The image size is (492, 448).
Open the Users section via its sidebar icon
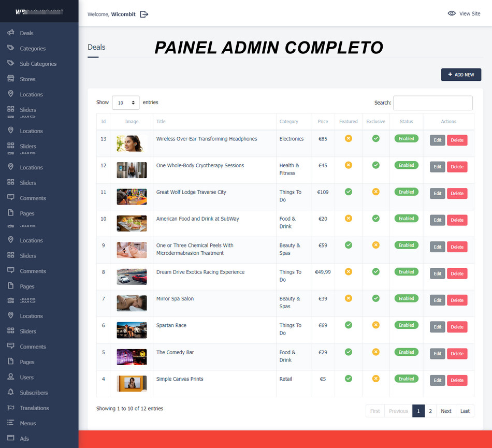[10, 377]
